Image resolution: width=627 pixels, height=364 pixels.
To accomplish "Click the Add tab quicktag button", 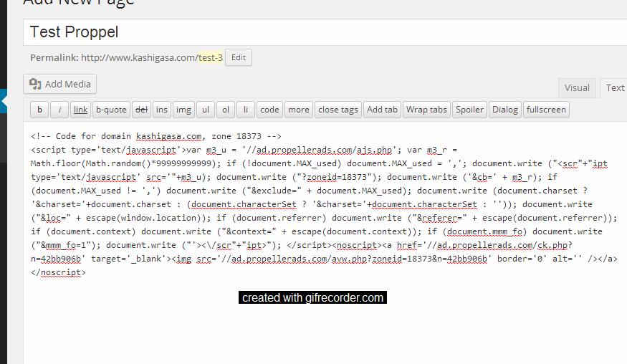I will tap(382, 110).
